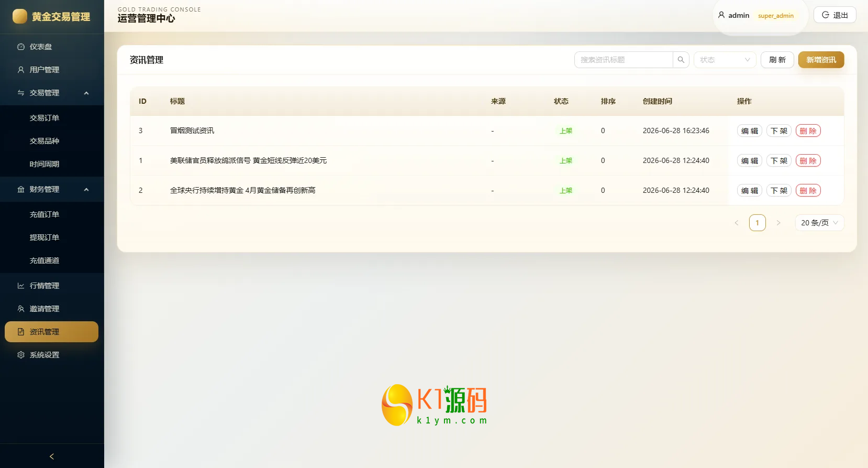The height and width of the screenshot is (468, 868).
Task: Click the 资讯管理 panel heading
Action: [147, 60]
